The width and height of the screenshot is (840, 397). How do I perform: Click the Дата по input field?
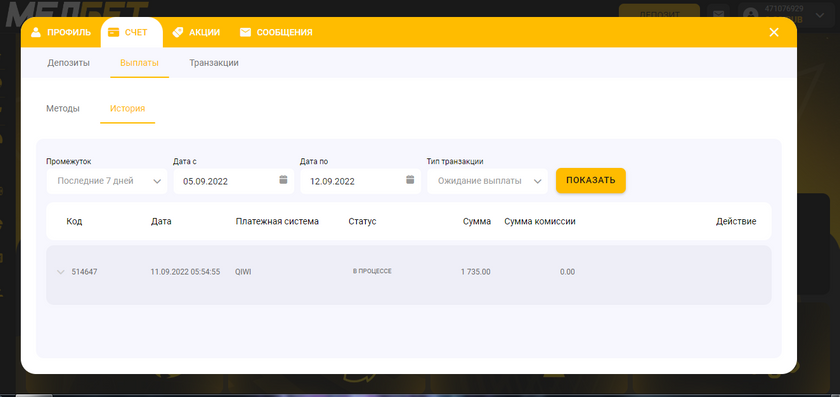point(361,181)
